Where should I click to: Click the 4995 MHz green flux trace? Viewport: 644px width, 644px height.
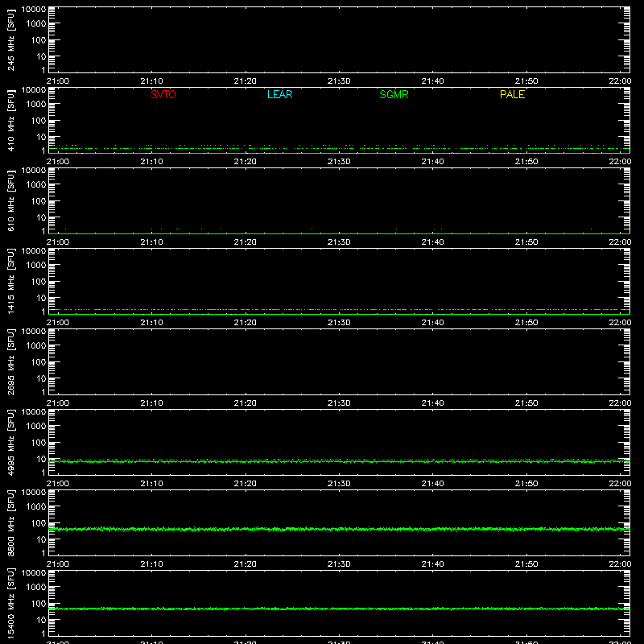tap(339, 461)
